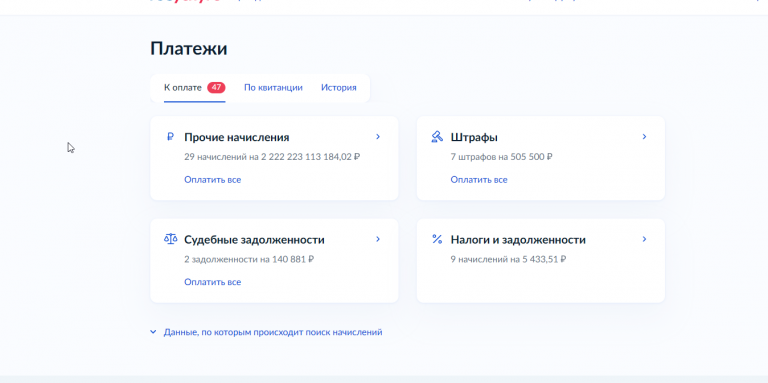Click the text 7 штрафов на 505 500 ₽

coord(502,157)
